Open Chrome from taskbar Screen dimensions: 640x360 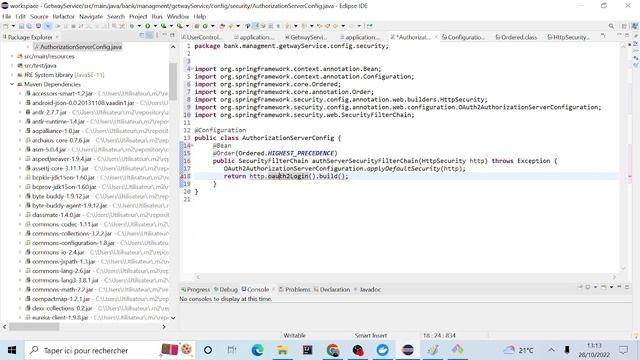click(x=333, y=350)
